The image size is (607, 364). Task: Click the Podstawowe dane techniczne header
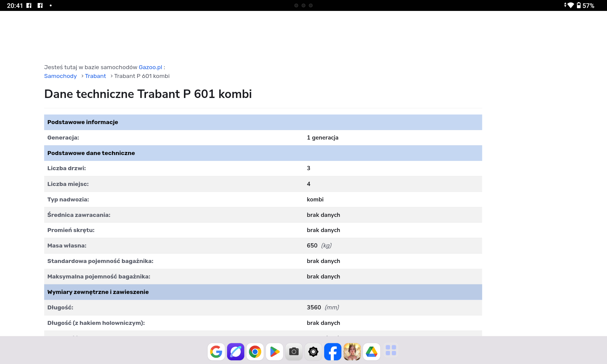coord(91,153)
